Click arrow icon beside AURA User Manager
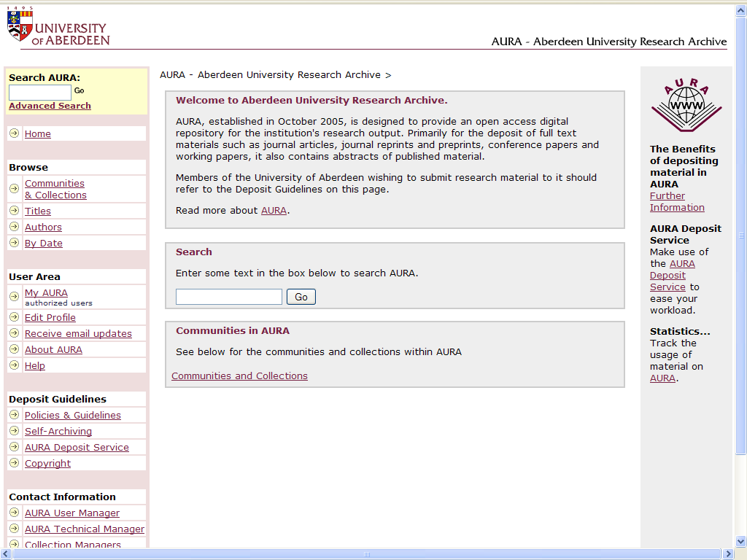Screen dimensions: 747x560 [15, 513]
